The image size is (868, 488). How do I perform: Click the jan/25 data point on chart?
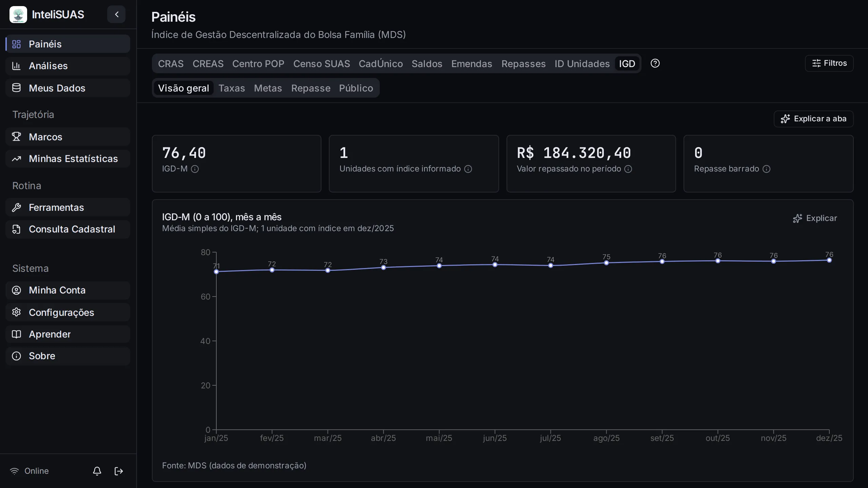tap(216, 272)
